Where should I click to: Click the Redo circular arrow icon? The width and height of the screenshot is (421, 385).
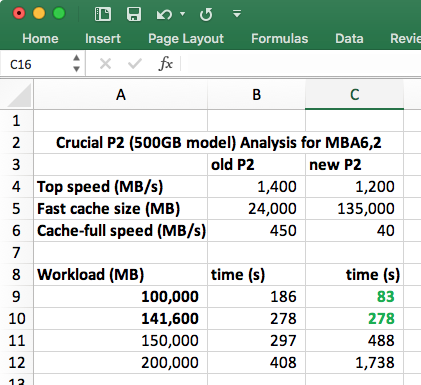206,14
